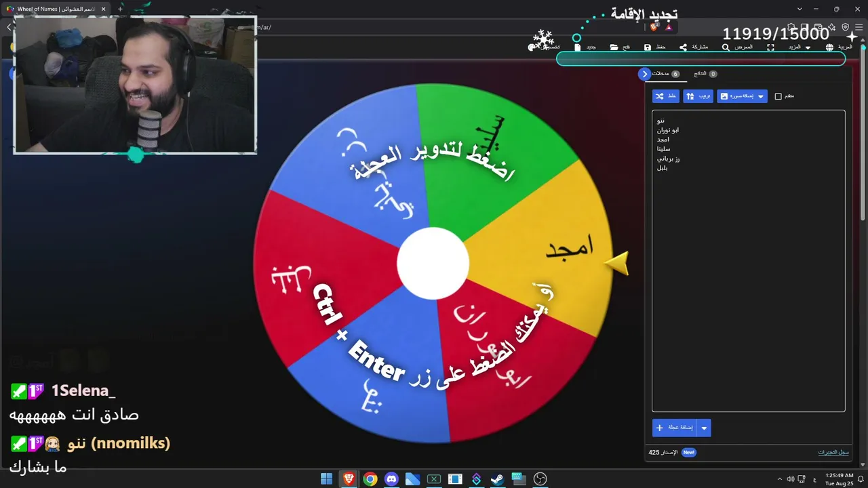Open the notifications bell in the taskbar

point(861,479)
